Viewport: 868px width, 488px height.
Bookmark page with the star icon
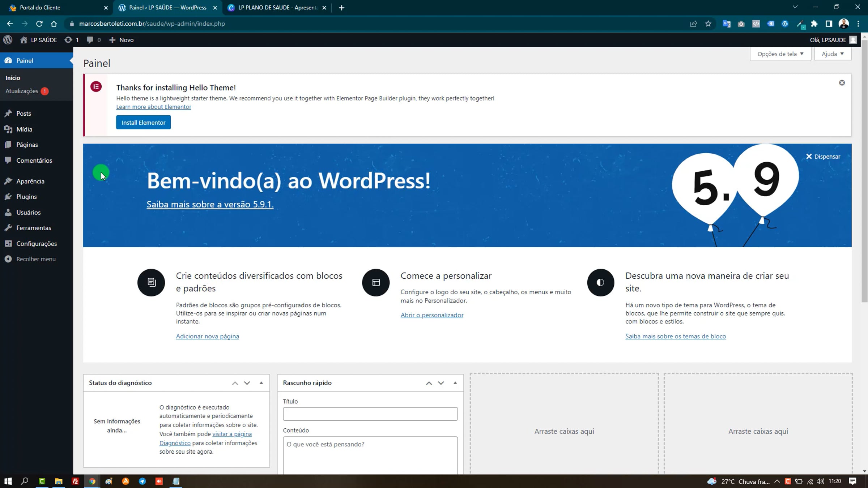pyautogui.click(x=708, y=24)
